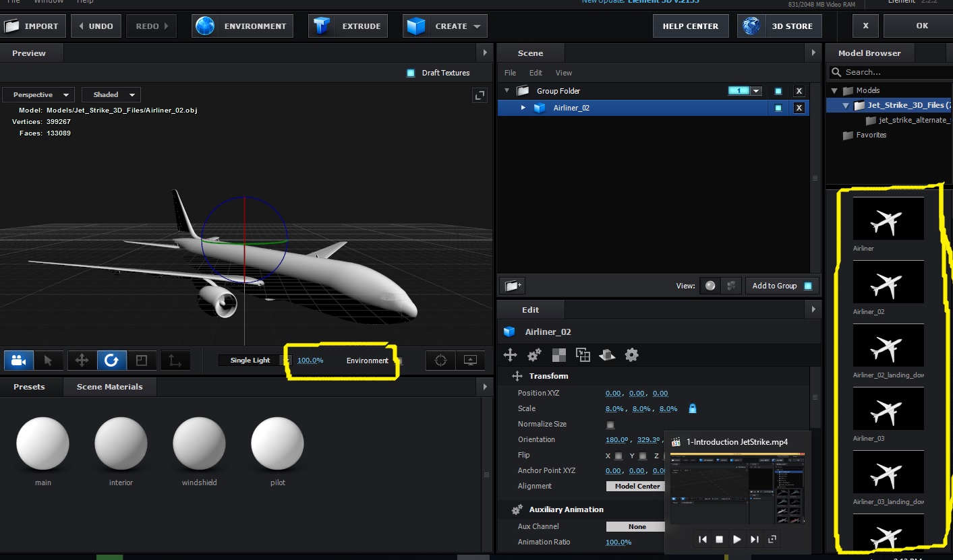Screen dimensions: 953x560
Task: Toggle the Environment checkbox
Action: (x=399, y=361)
